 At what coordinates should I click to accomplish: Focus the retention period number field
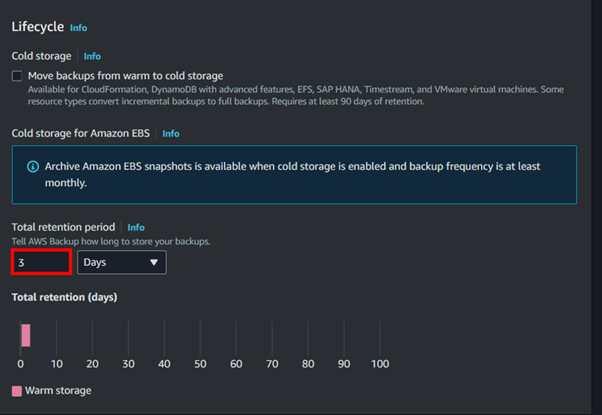pos(41,262)
